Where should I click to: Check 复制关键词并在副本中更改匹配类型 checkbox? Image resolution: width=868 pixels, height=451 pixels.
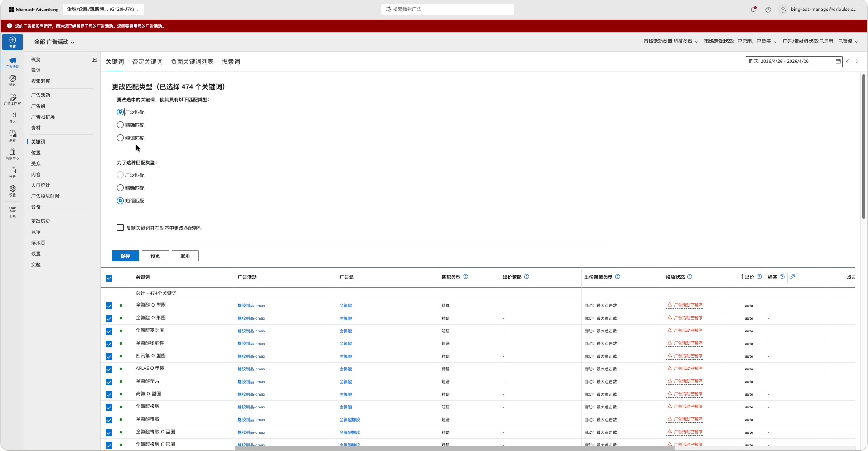pyautogui.click(x=120, y=228)
